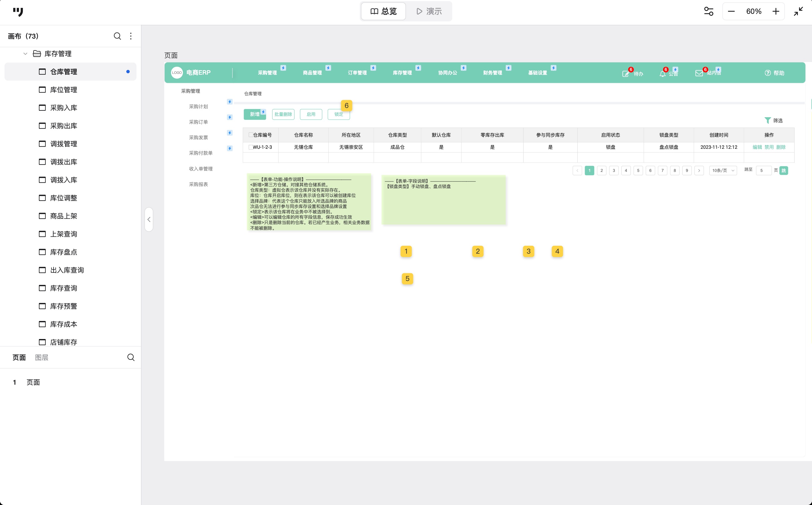The height and width of the screenshot is (505, 812).
Task: Click the search icon in the pages panel
Action: point(131,357)
